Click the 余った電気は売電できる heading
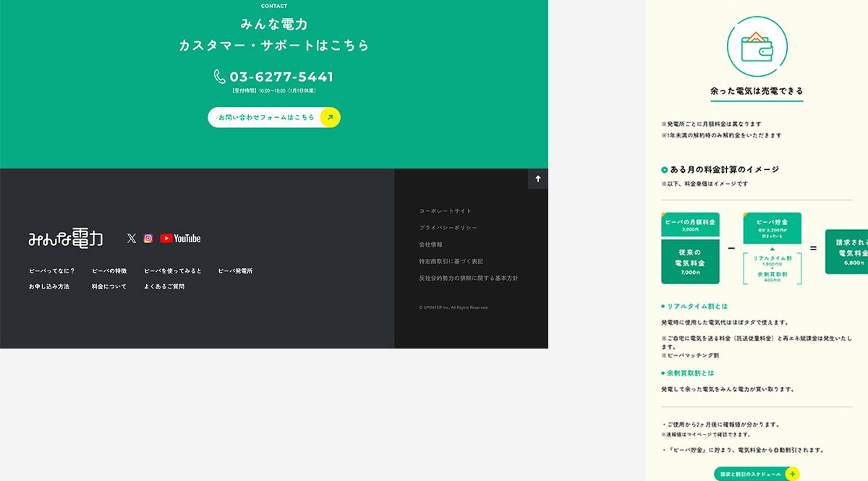 coord(757,91)
